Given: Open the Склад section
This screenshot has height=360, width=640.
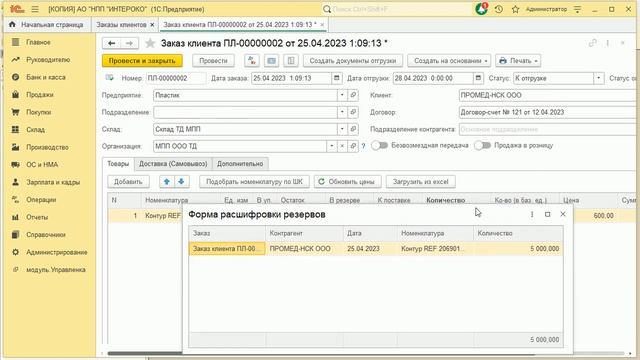Looking at the screenshot, I should click(35, 130).
